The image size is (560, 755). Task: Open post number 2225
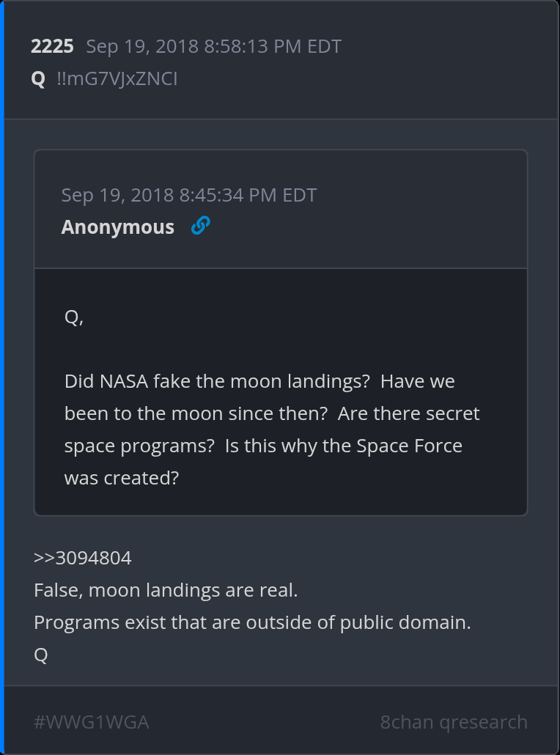[52, 47]
